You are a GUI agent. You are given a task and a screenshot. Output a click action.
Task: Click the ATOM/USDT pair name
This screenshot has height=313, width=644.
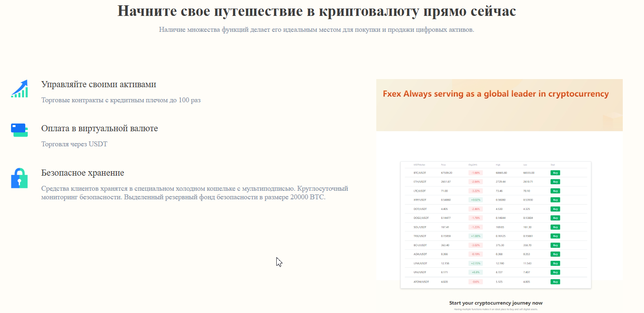tap(421, 282)
